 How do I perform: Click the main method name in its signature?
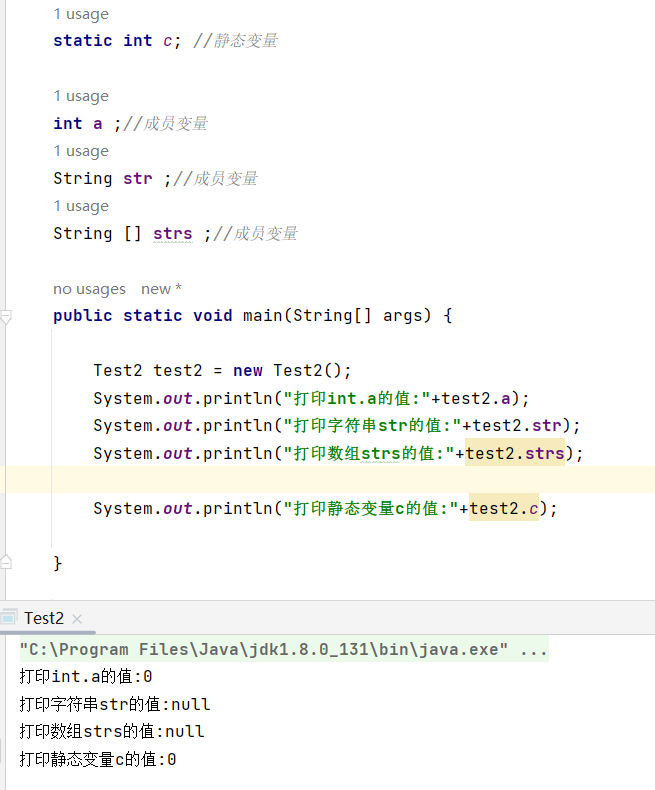[263, 315]
